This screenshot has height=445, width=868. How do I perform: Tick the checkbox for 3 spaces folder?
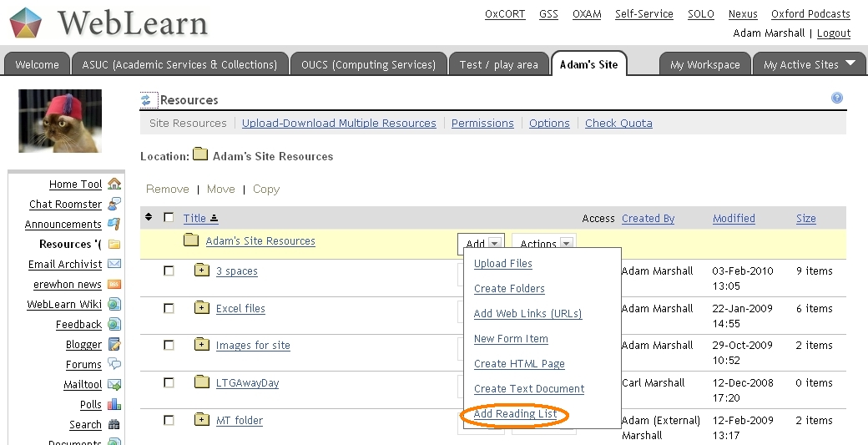(169, 271)
